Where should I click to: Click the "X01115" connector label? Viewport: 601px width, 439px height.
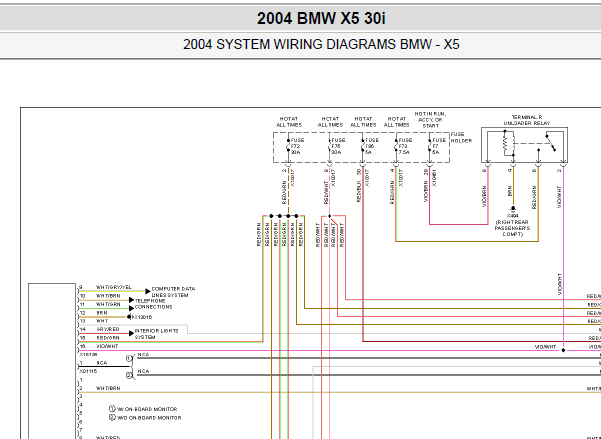[x=88, y=371]
